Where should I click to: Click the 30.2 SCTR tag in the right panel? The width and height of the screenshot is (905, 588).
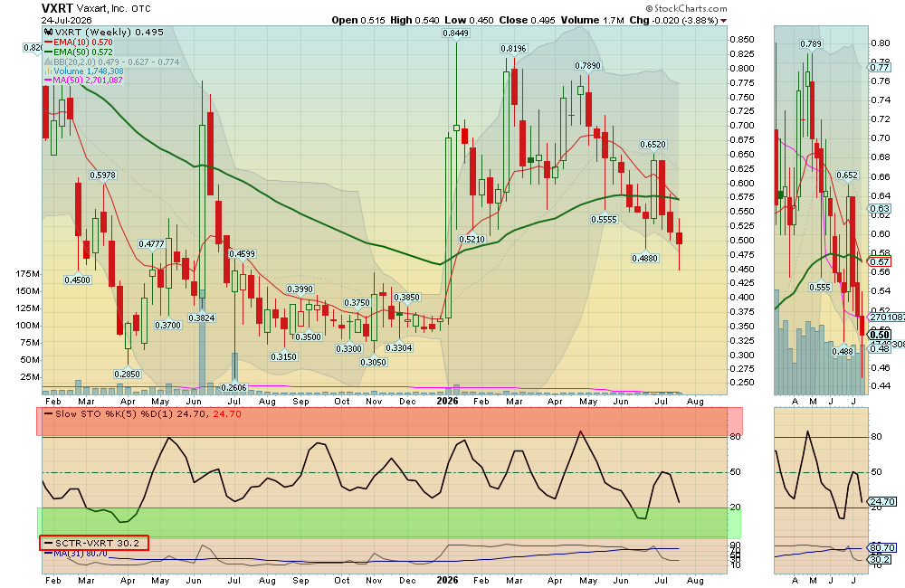pos(881,559)
